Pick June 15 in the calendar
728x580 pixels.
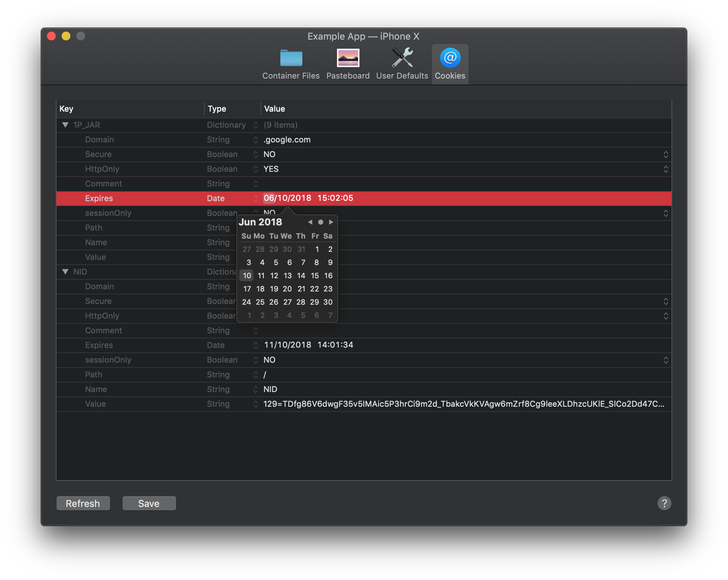tap(314, 276)
